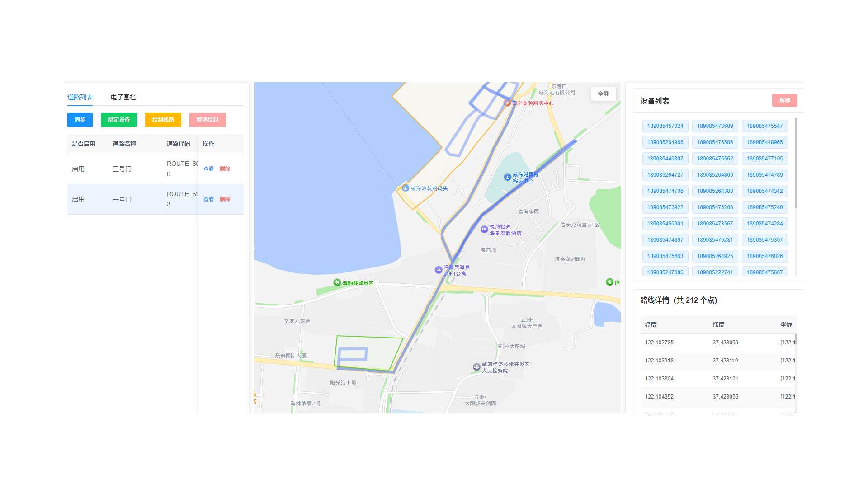Click the 人民检察院 map icon
This screenshot has width=868, height=488.
476,367
